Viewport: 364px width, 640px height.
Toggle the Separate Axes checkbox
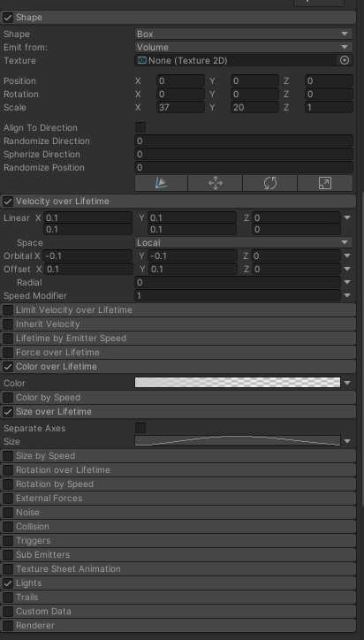click(x=140, y=428)
